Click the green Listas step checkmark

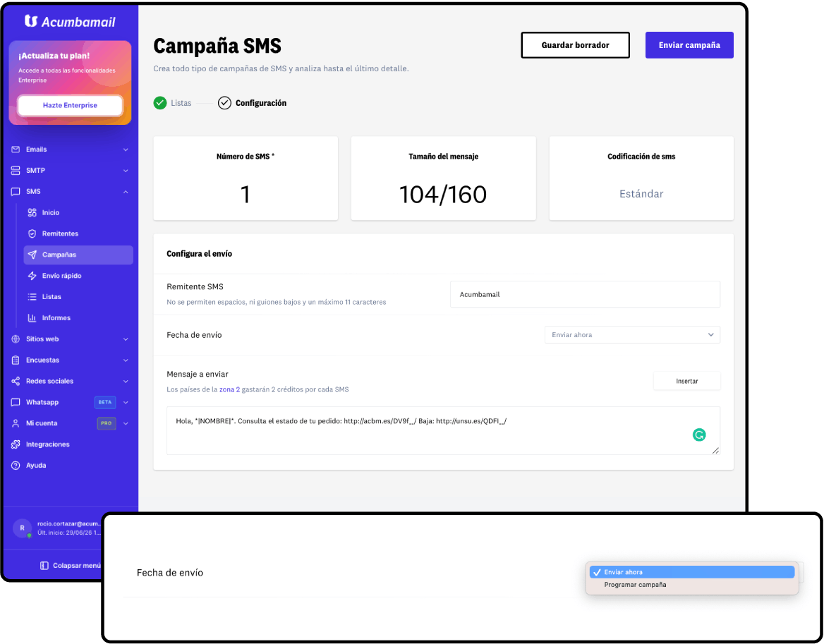(160, 103)
